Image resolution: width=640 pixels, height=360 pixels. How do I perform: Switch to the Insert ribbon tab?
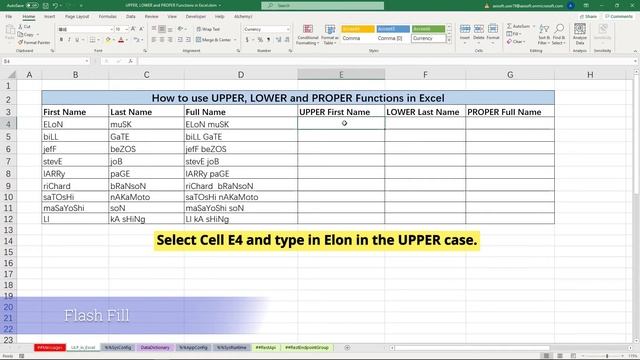coord(49,17)
